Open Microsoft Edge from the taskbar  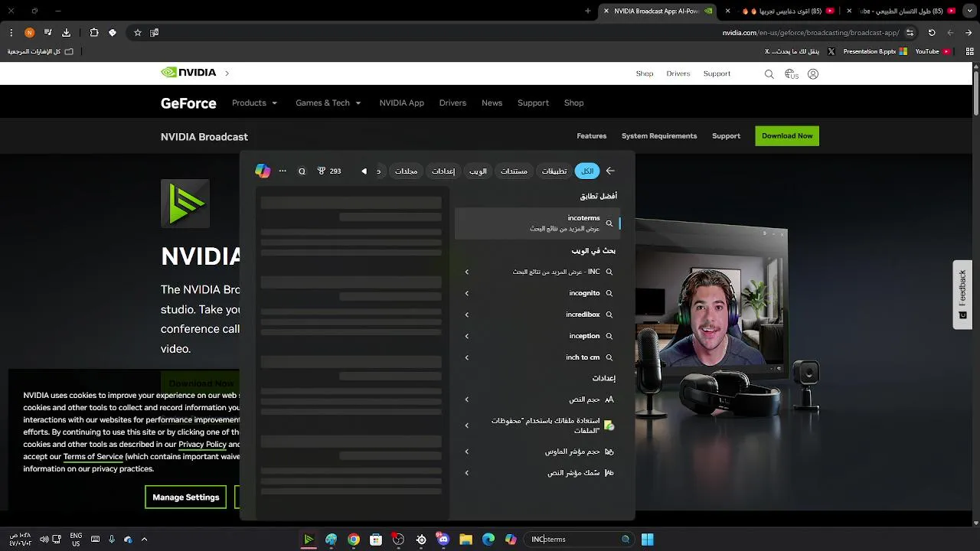488,540
